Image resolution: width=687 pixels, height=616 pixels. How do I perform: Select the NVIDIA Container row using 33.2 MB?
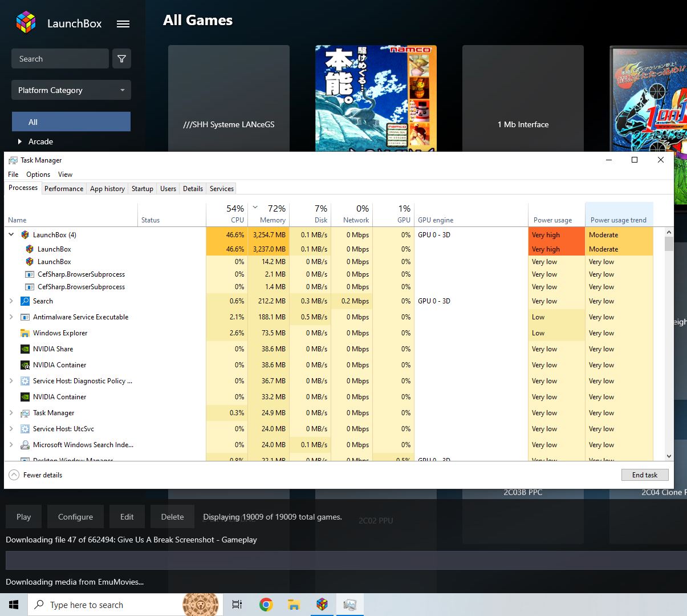click(x=328, y=397)
